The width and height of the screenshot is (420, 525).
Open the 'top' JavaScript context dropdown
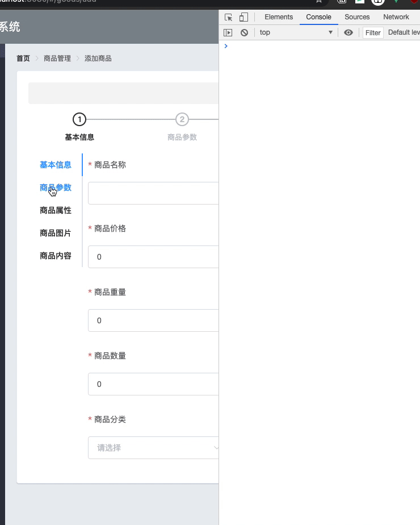coord(296,32)
